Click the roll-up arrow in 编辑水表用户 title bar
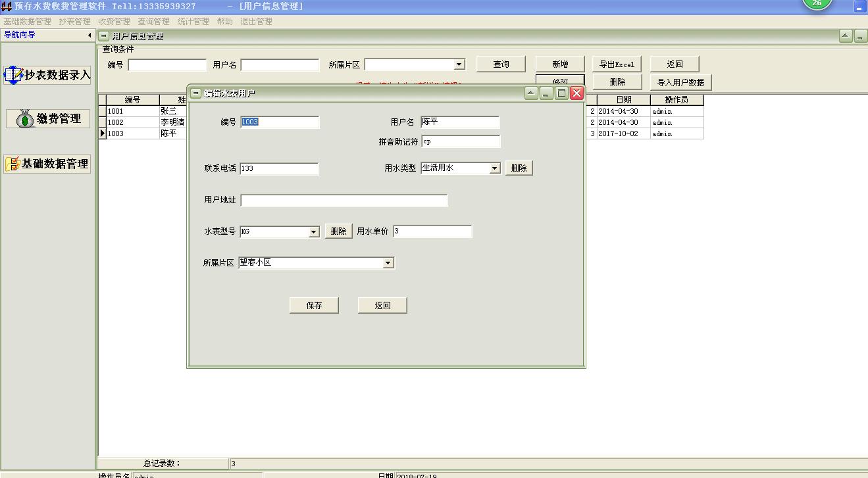 click(x=531, y=93)
